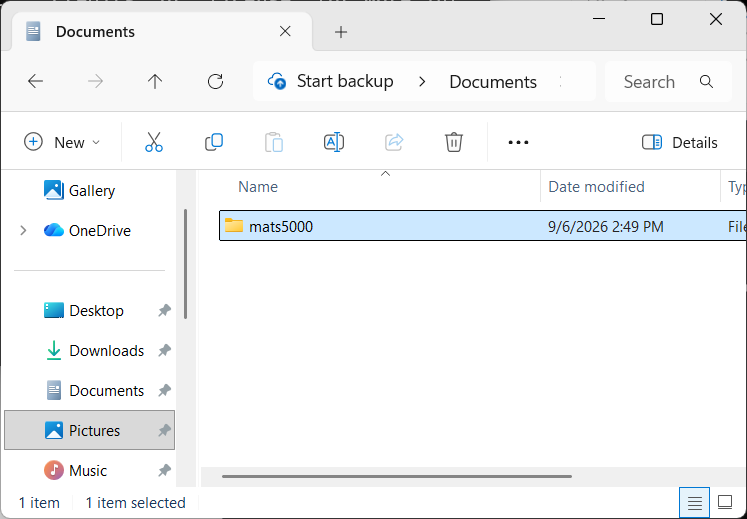Click the pin icon beside Music
The image size is (747, 519).
click(164, 471)
